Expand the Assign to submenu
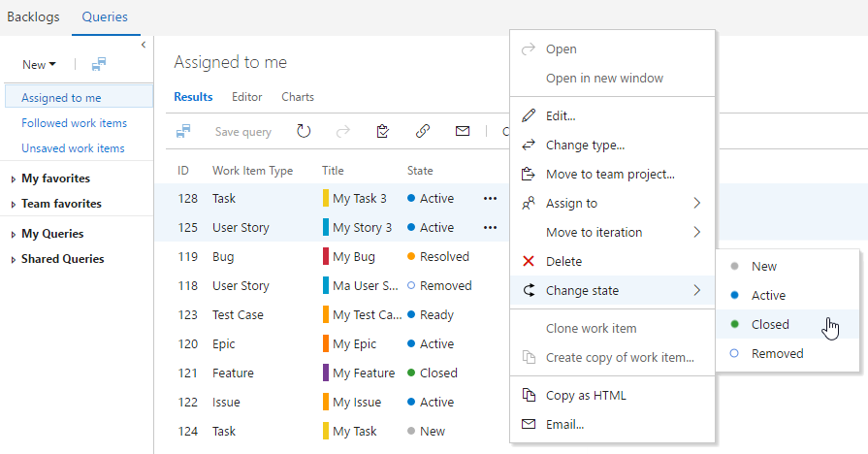 pyautogui.click(x=611, y=203)
